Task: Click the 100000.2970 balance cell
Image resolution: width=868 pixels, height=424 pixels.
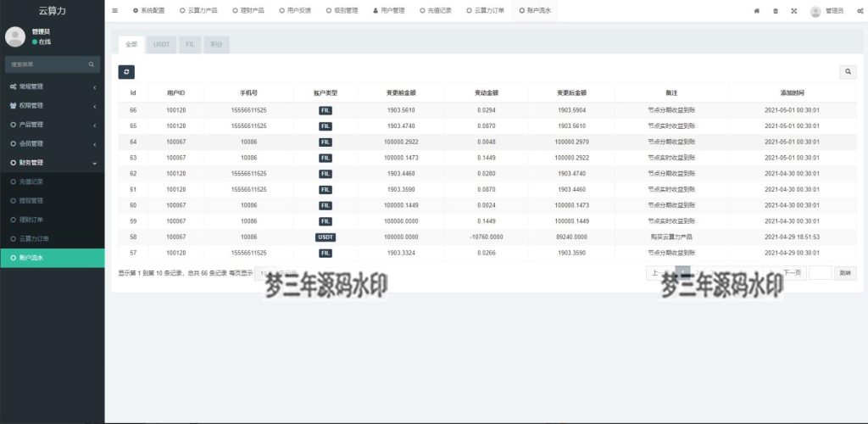Action: (572, 142)
